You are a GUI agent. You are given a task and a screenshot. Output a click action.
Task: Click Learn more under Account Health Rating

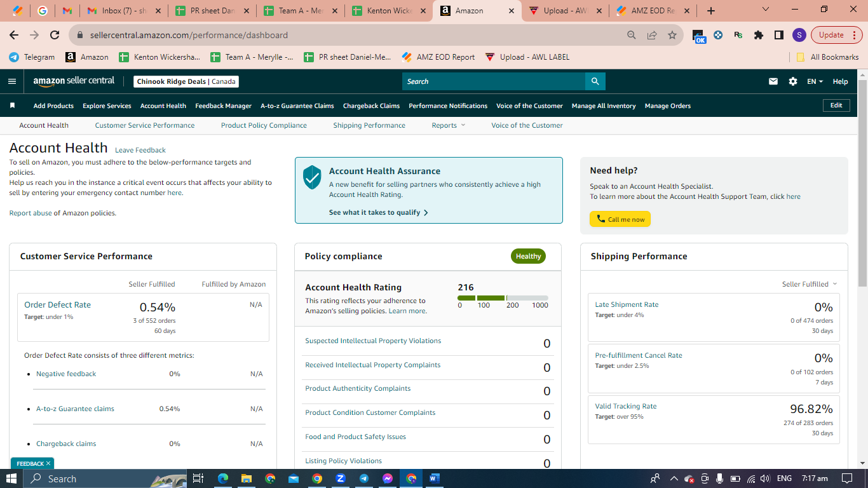(408, 311)
